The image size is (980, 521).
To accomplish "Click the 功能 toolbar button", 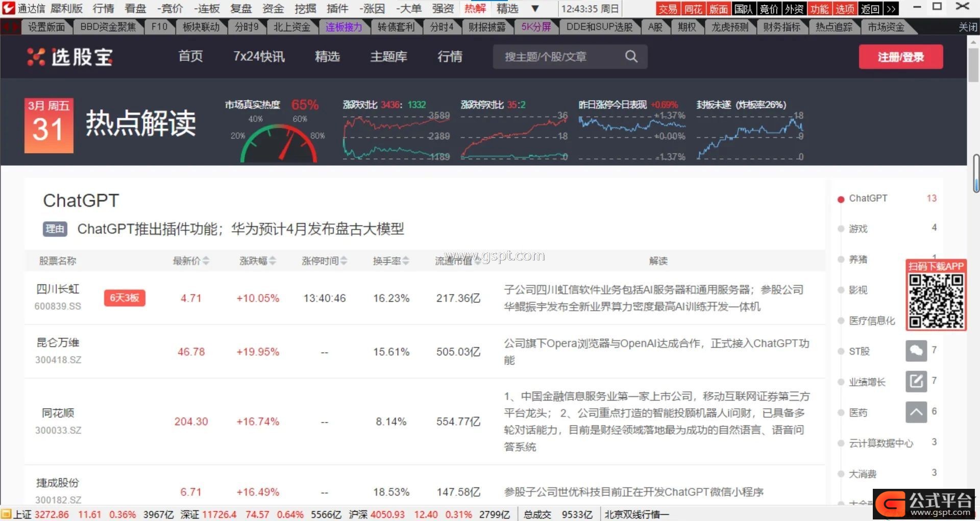I will [x=820, y=9].
